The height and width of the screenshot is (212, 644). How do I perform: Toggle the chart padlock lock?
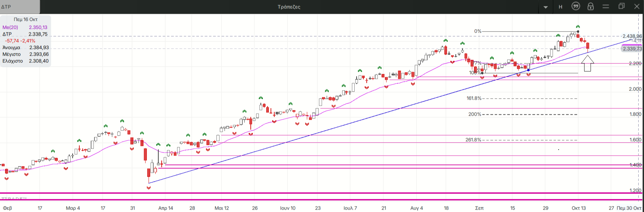[591, 6]
